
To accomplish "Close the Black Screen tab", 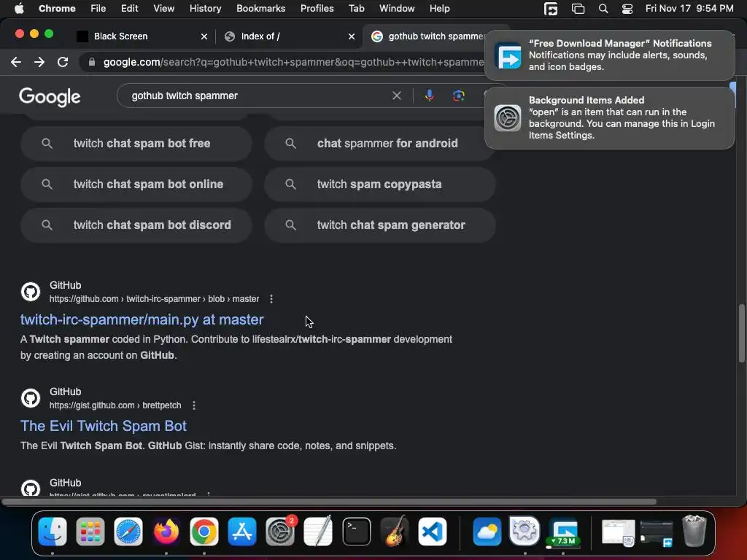I will coord(204,36).
